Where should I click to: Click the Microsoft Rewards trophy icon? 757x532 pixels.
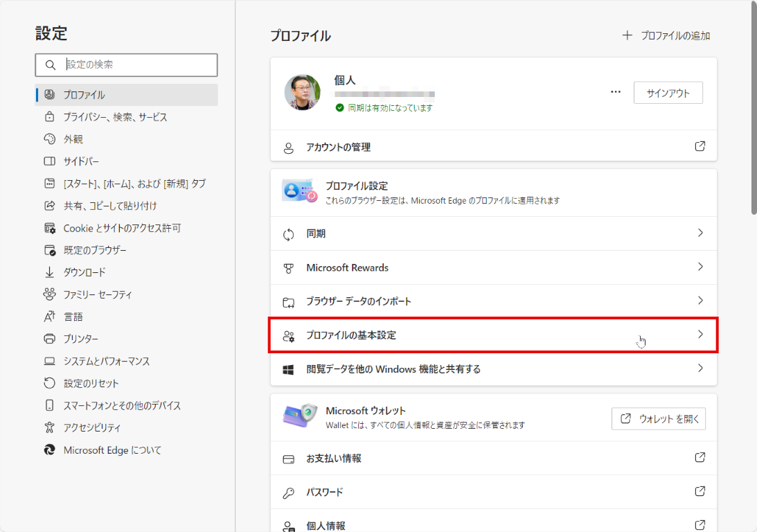click(289, 268)
